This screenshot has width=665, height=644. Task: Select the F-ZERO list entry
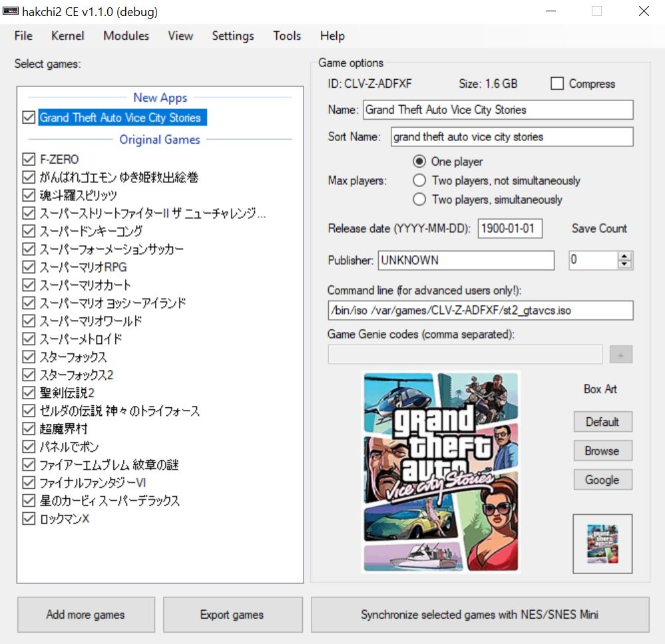click(59, 160)
